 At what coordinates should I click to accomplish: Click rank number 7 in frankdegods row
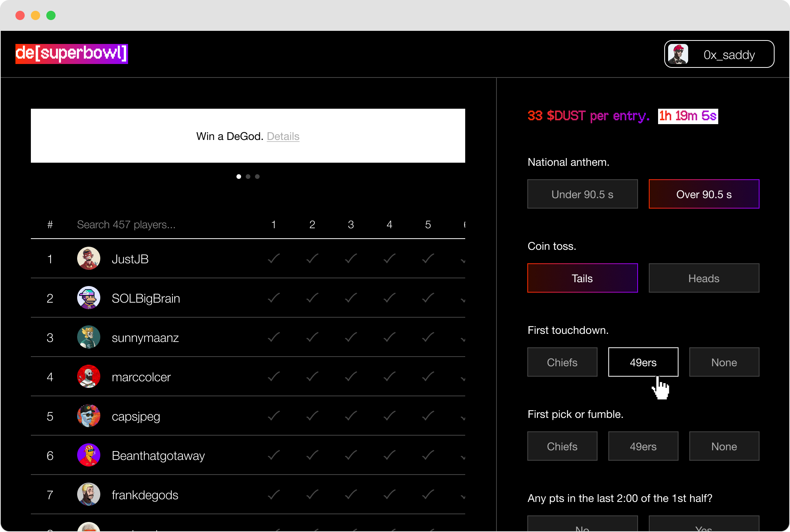[50, 495]
